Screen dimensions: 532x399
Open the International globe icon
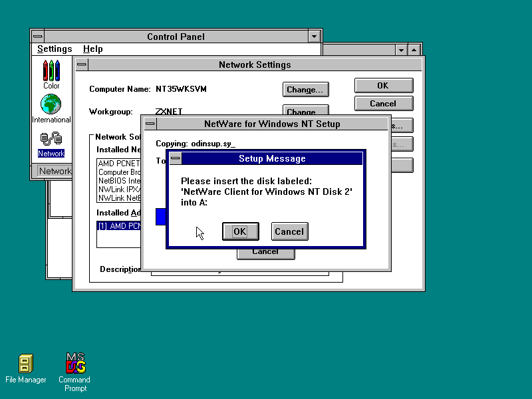pyautogui.click(x=51, y=108)
